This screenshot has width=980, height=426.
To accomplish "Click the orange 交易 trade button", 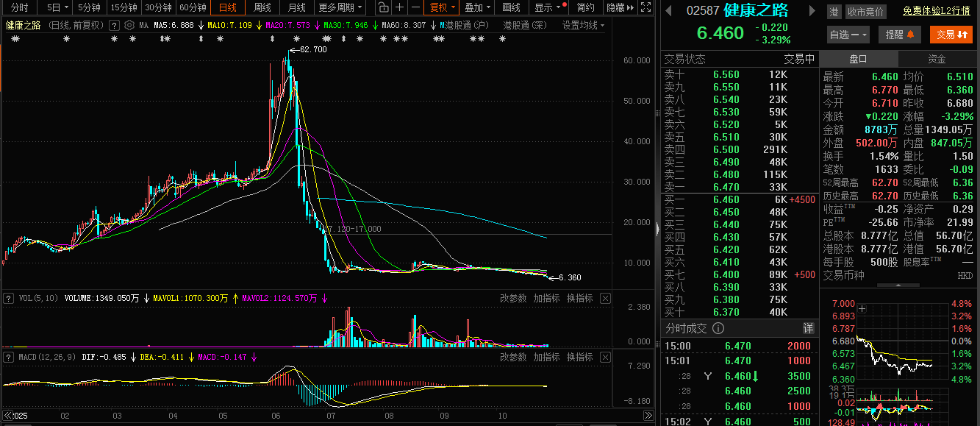I will [x=951, y=35].
